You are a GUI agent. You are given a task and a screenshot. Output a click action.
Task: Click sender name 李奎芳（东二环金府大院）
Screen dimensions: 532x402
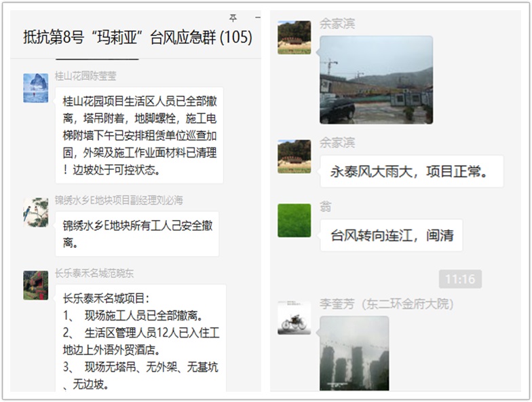click(x=387, y=304)
